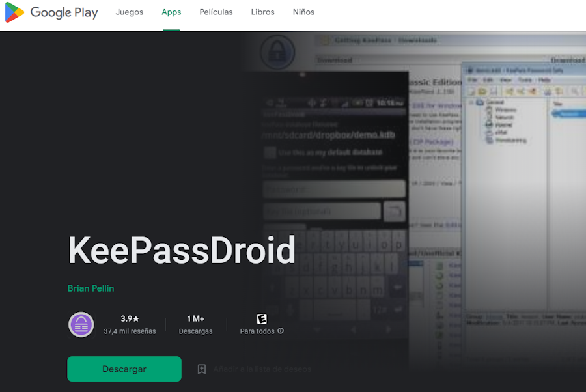Select the Apps tab
The height and width of the screenshot is (392, 586).
tap(171, 12)
